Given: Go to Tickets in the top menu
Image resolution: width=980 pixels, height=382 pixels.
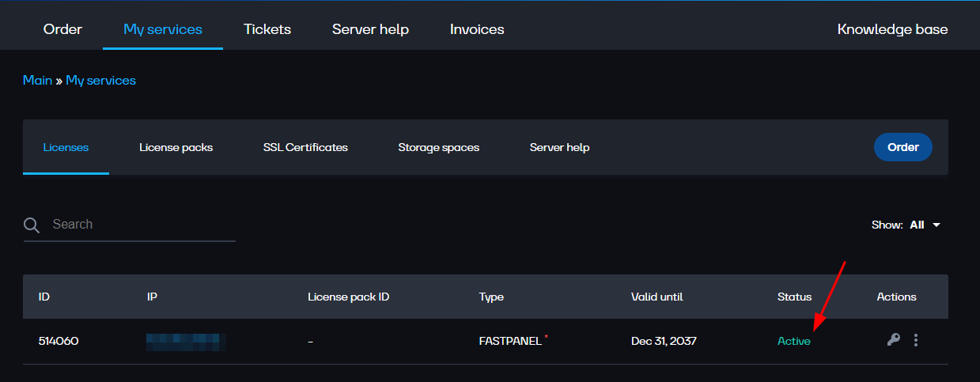Looking at the screenshot, I should (x=267, y=29).
